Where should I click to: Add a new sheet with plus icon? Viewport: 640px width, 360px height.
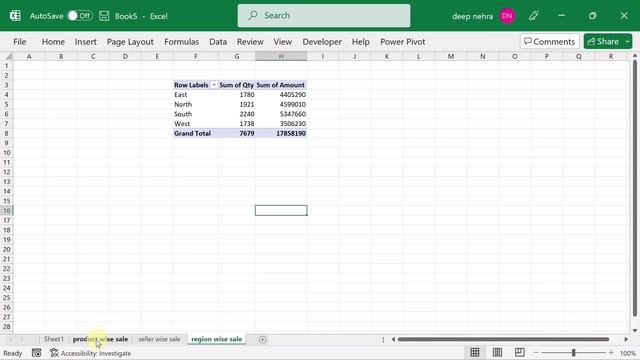[262, 340]
